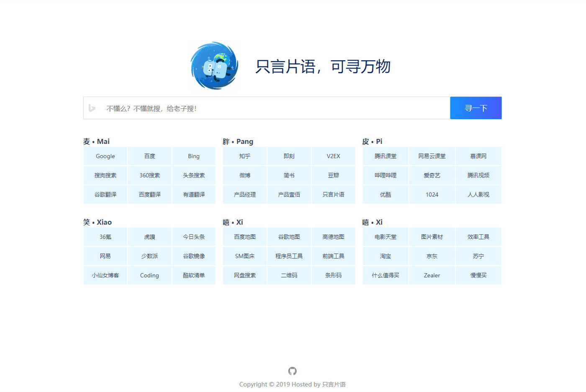Viewport: 586px width, 392px height.
Task: Open 二维码 tool
Action: tap(289, 275)
